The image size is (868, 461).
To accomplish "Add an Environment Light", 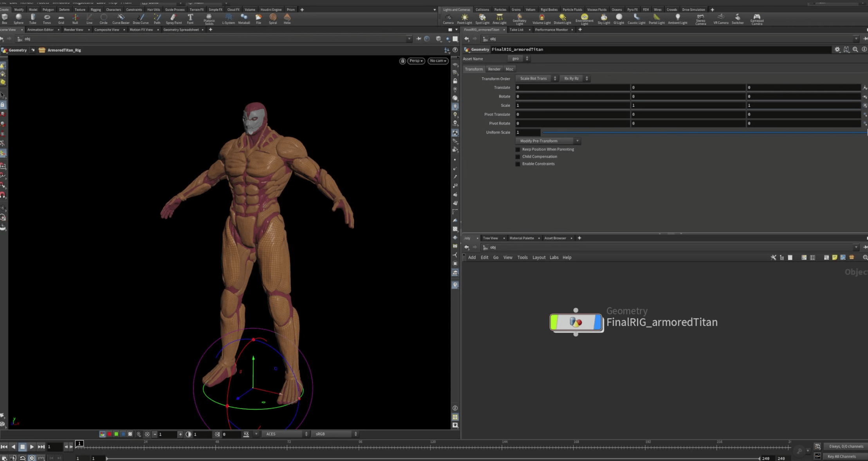I will (x=585, y=19).
